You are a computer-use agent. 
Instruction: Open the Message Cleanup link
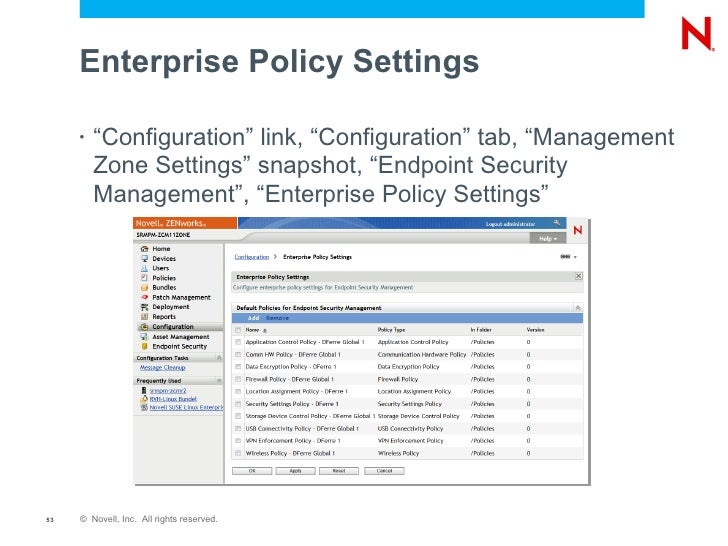pyautogui.click(x=162, y=368)
